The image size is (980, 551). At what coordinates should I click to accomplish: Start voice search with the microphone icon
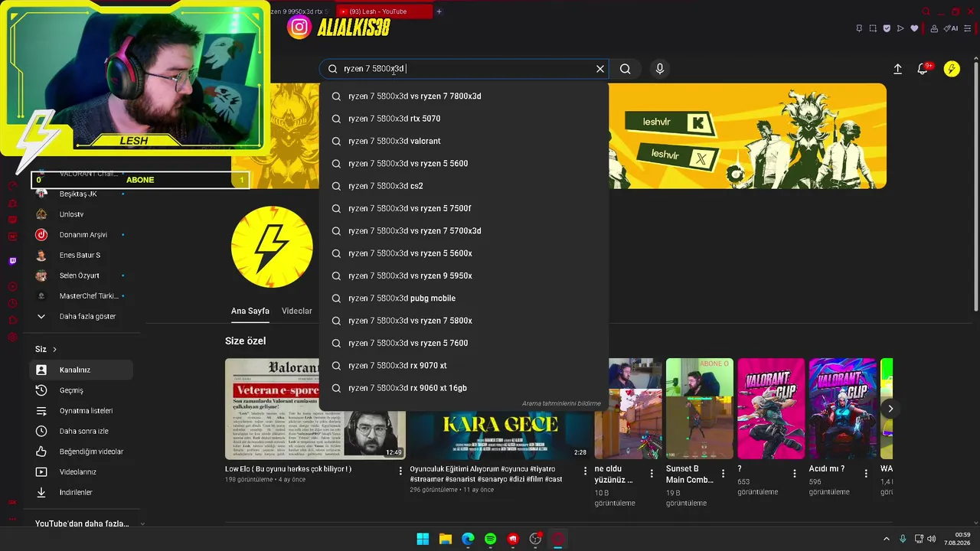point(660,69)
